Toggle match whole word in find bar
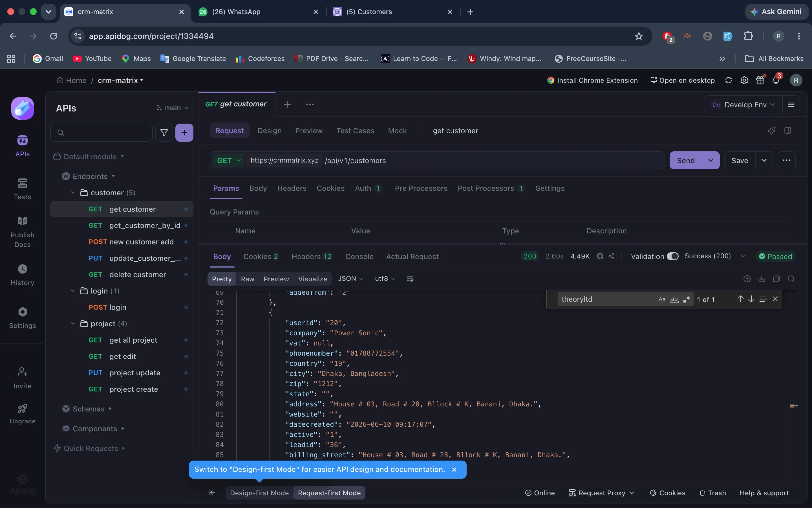Viewport: 812px width, 508px height. point(674,299)
